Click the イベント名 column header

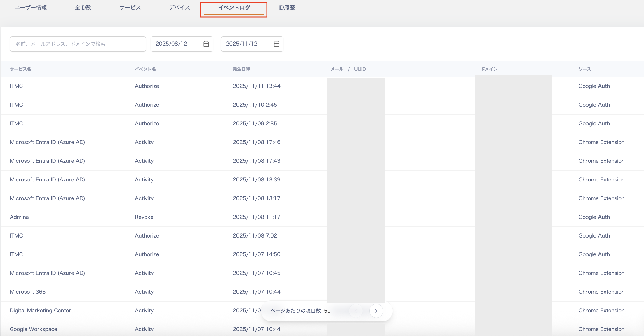coord(145,69)
